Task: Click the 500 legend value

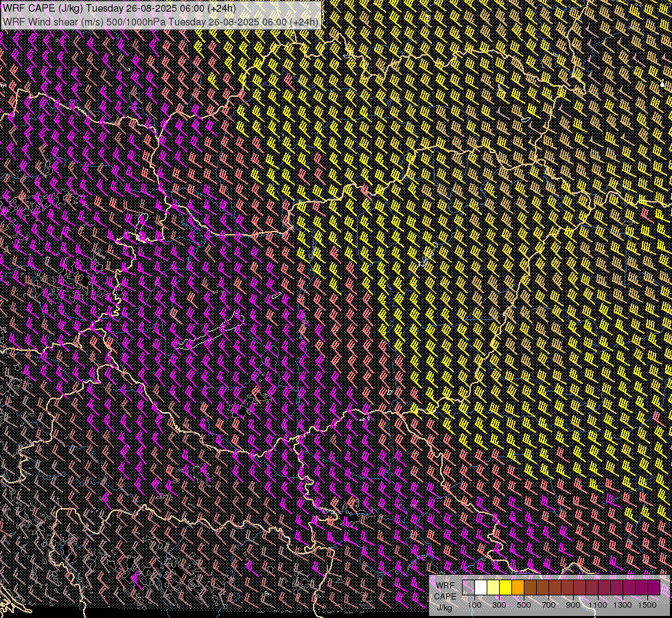Action: pyautogui.click(x=524, y=605)
